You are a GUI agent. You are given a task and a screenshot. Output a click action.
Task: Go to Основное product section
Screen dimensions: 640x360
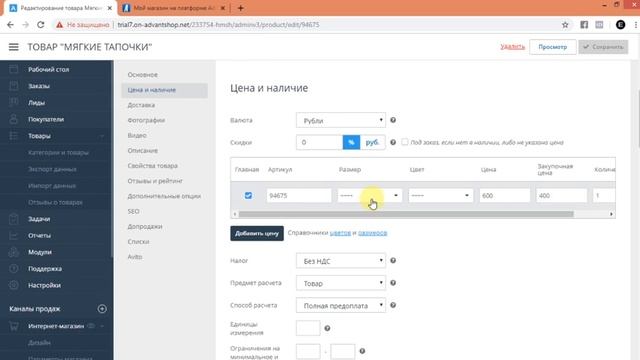pyautogui.click(x=142, y=75)
